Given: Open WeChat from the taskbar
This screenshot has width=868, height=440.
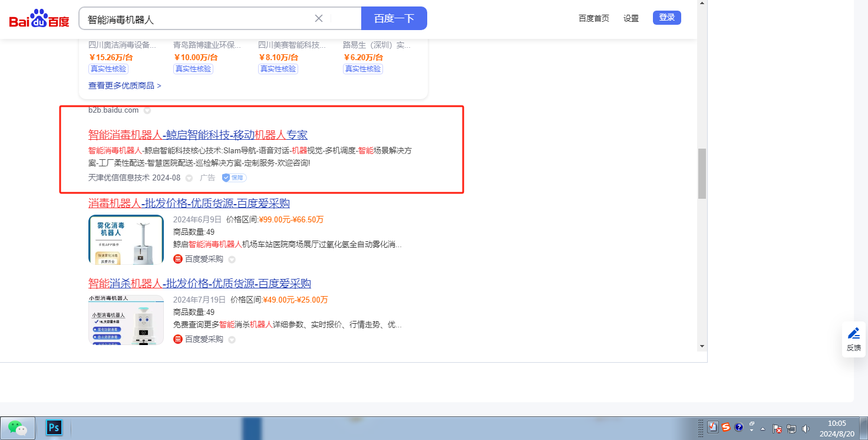Looking at the screenshot, I should click(18, 428).
